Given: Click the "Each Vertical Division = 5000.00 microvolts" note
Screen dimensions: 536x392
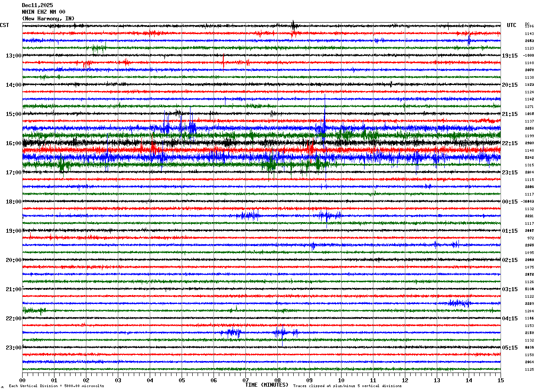Looking at the screenshot, I should click(x=56, y=386).
